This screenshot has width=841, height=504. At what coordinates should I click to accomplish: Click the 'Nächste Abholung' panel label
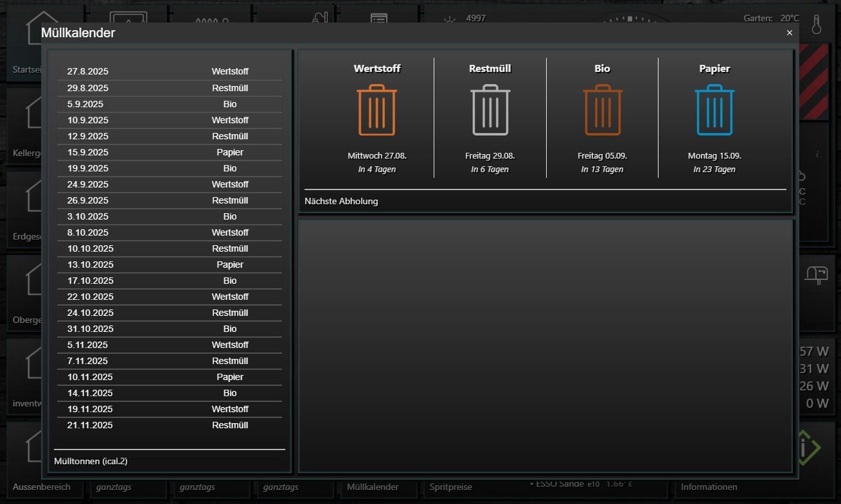[x=341, y=201]
